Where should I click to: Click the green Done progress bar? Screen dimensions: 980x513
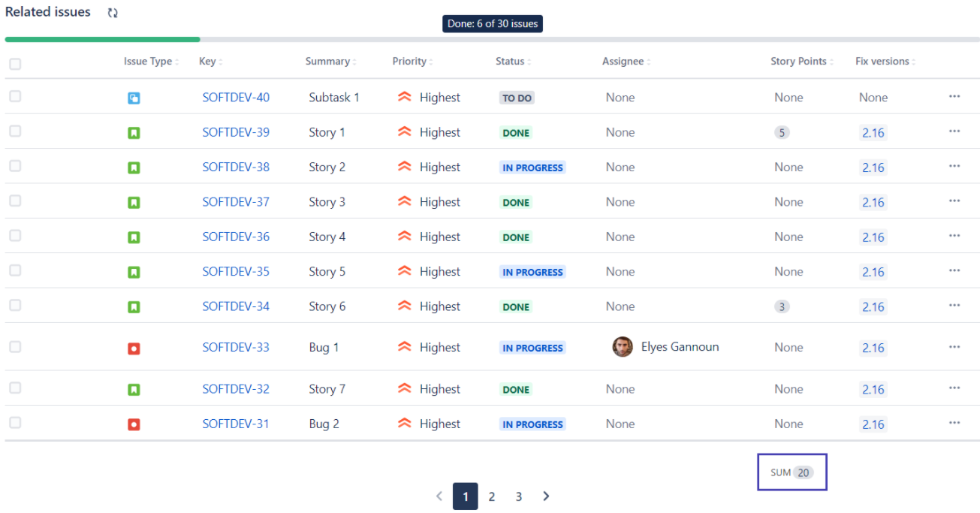(x=101, y=39)
